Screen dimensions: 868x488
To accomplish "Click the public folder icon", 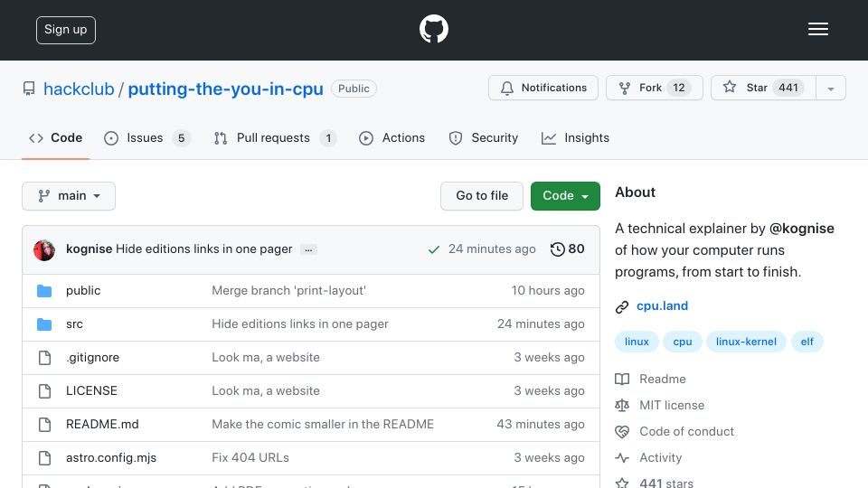I will (44, 291).
